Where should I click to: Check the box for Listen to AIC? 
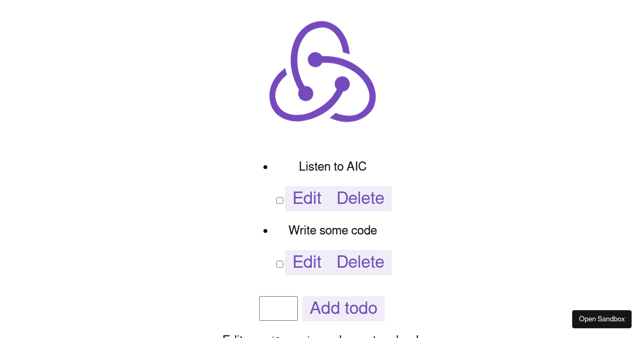[280, 200]
